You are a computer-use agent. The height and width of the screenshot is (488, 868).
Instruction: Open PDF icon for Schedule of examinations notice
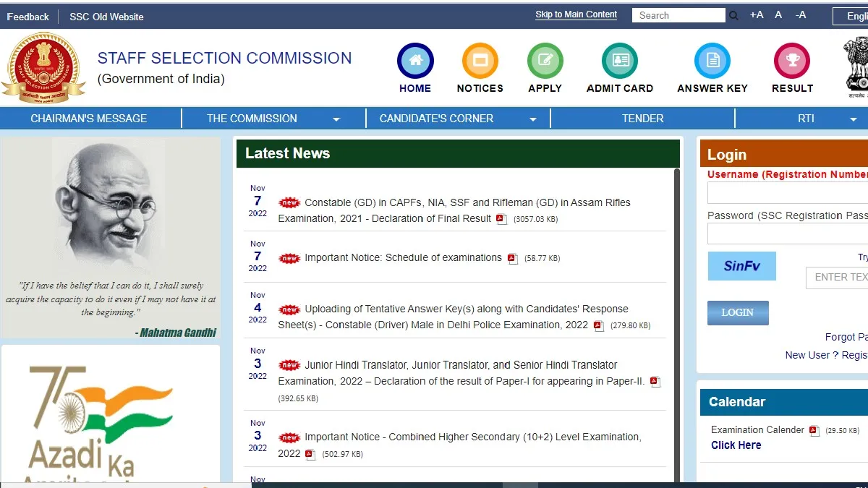[513, 259]
